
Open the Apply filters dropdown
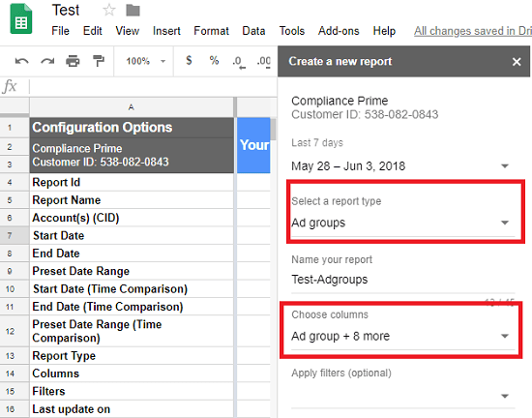point(403,396)
